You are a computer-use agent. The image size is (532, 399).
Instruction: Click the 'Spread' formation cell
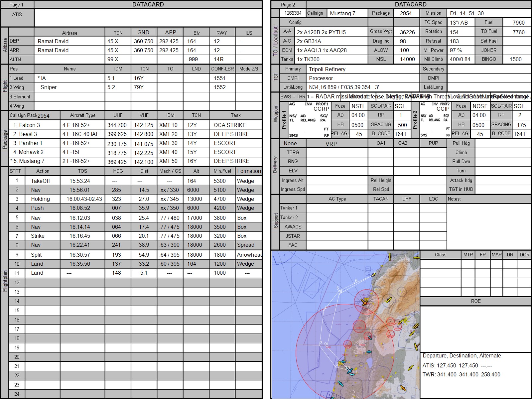click(x=246, y=245)
